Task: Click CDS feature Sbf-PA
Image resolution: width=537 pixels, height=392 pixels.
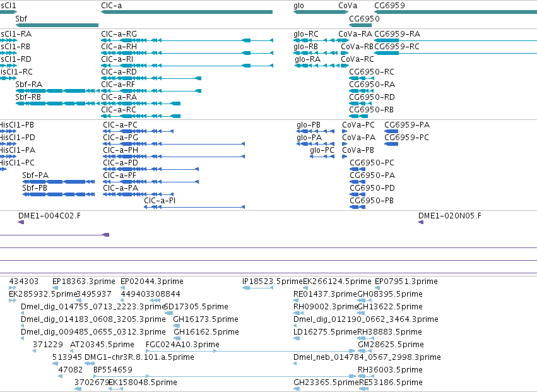Action: pos(59,182)
